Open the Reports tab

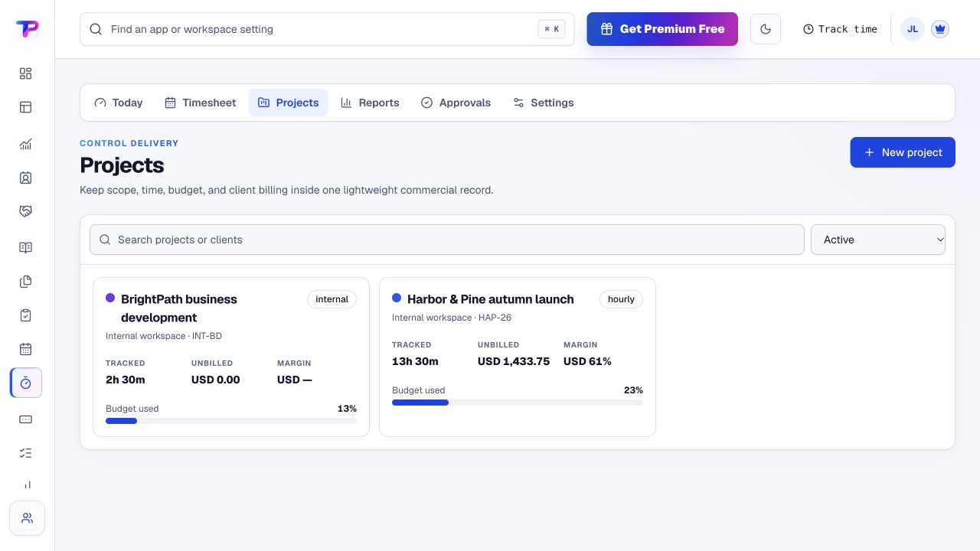point(370,103)
